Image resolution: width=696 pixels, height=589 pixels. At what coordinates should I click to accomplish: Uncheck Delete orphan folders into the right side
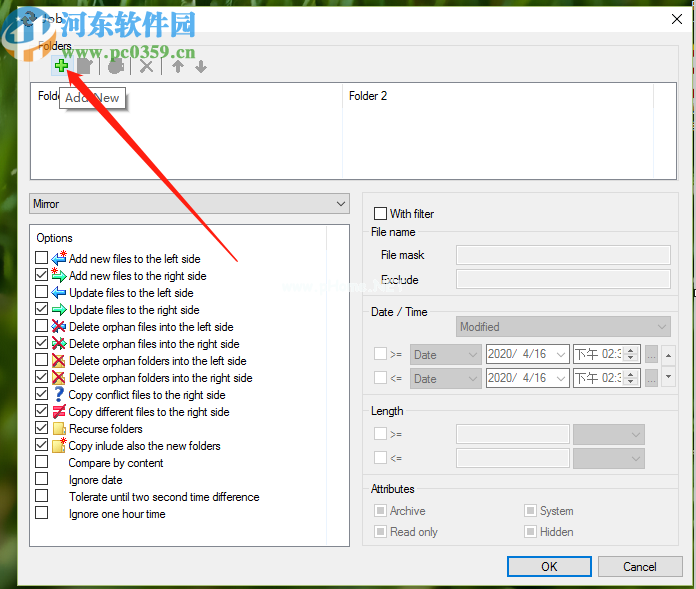(41, 378)
